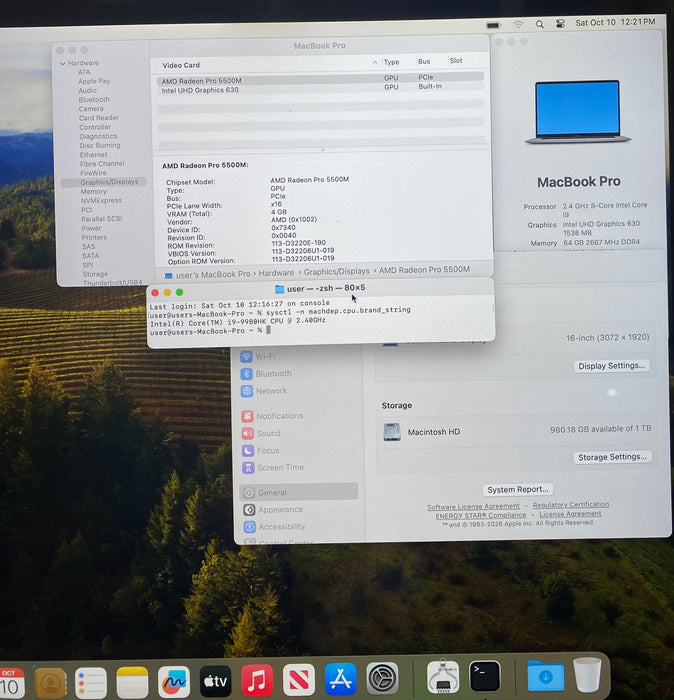Click the battery status icon in menu bar

pyautogui.click(x=494, y=25)
